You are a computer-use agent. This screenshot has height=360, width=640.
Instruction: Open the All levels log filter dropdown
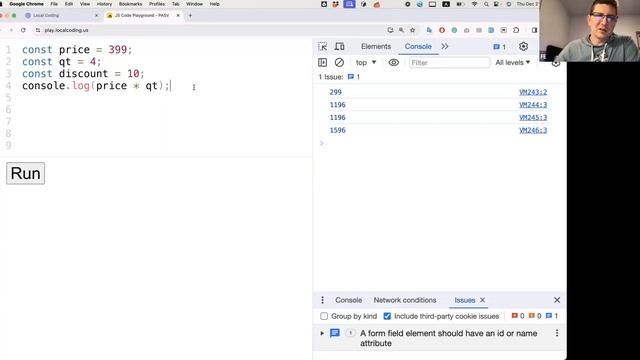[x=512, y=62]
